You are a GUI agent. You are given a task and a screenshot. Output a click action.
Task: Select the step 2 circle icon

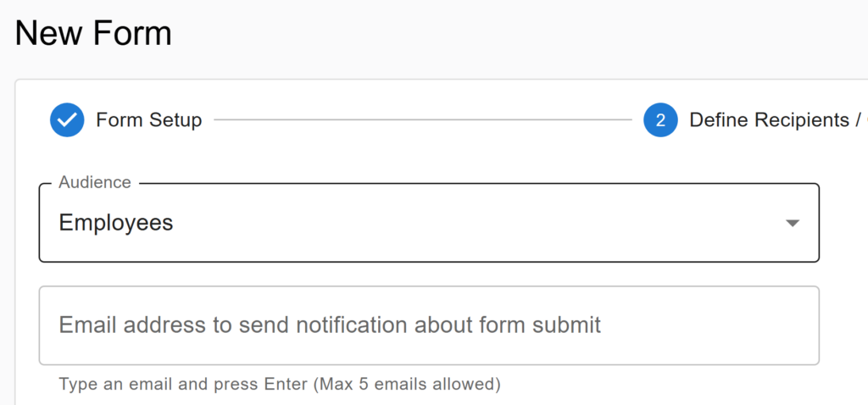click(660, 119)
